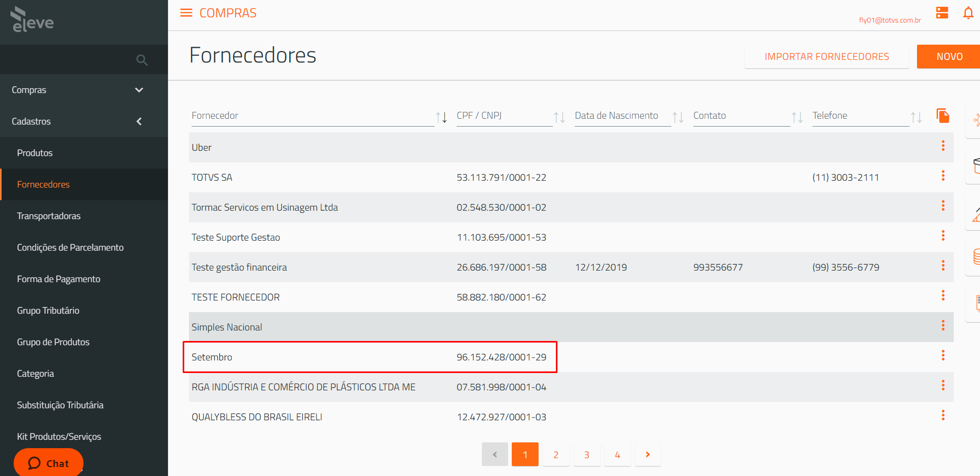
Task: Click the orange copy/export icon in table header
Action: tap(943, 116)
